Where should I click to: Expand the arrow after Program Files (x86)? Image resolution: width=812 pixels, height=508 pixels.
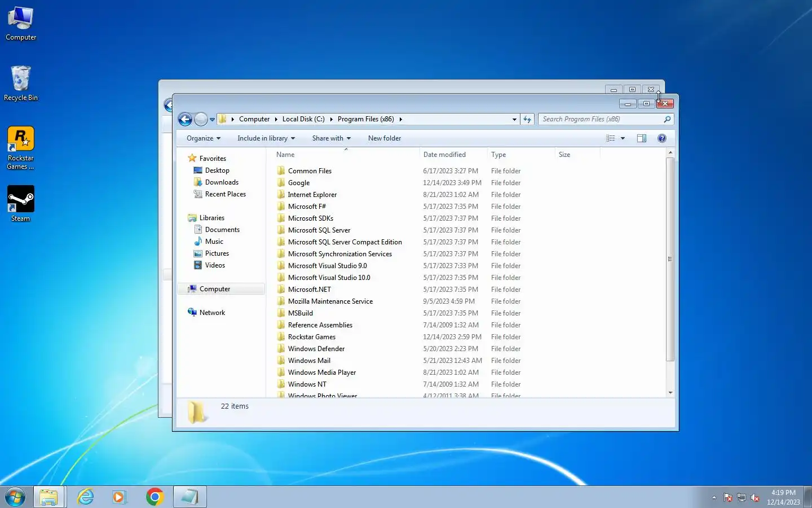click(x=401, y=119)
